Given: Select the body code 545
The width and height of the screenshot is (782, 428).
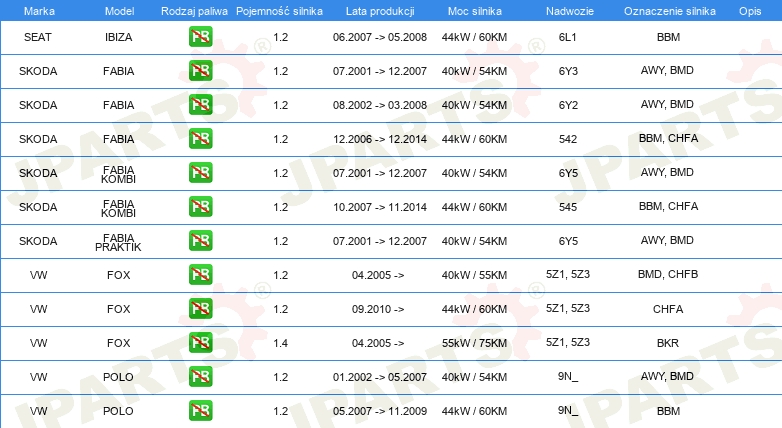Looking at the screenshot, I should point(568,207).
